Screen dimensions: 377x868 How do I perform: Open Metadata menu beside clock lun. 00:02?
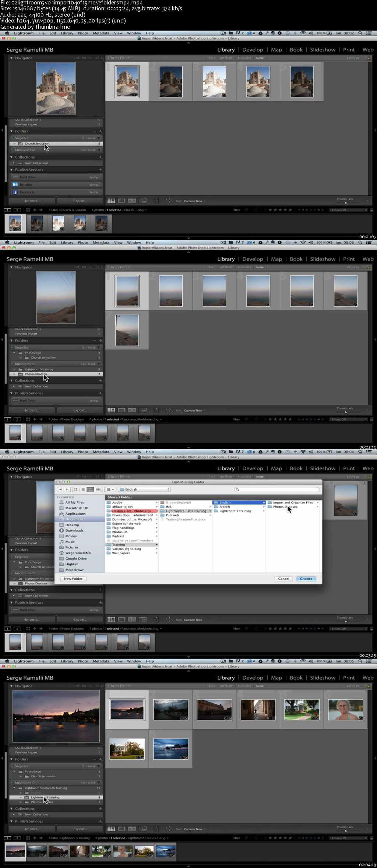coord(101,33)
